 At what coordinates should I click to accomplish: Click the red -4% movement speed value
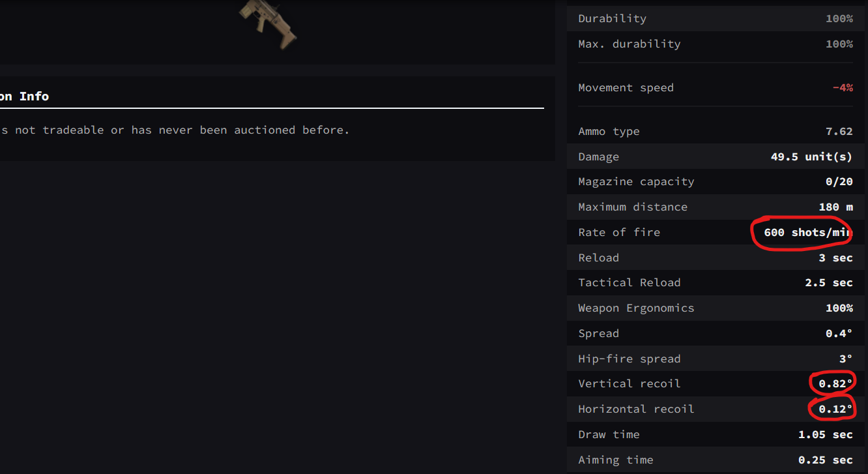[842, 88]
